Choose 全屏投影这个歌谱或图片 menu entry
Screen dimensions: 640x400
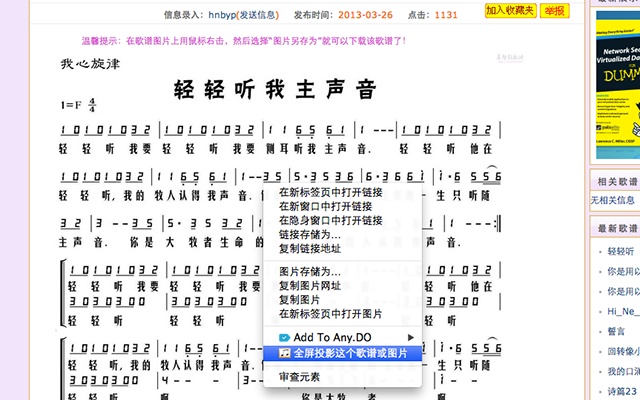(343, 353)
